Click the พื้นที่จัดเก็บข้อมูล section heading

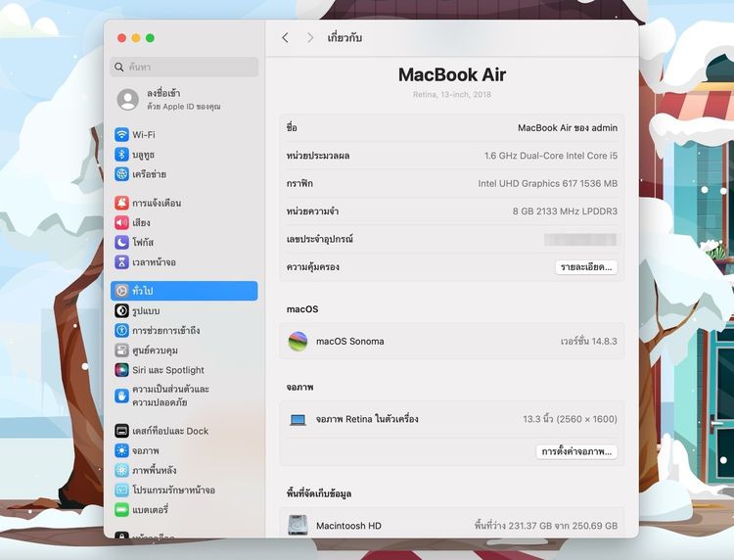[319, 493]
